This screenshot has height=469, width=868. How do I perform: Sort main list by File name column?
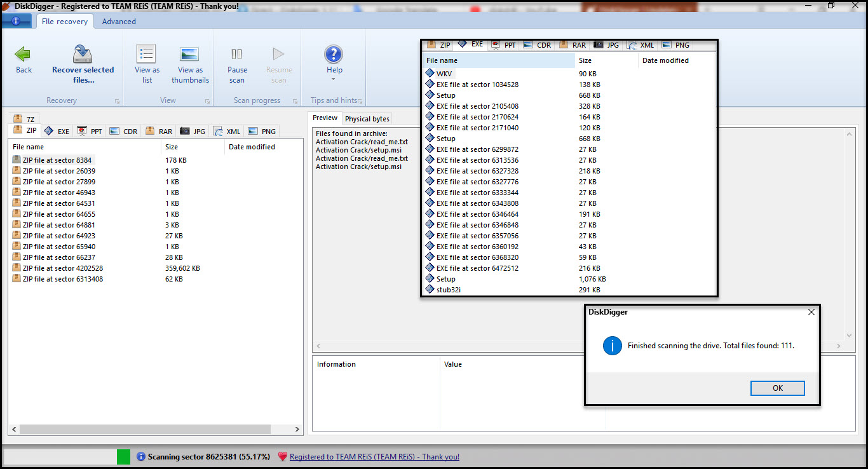(86, 147)
